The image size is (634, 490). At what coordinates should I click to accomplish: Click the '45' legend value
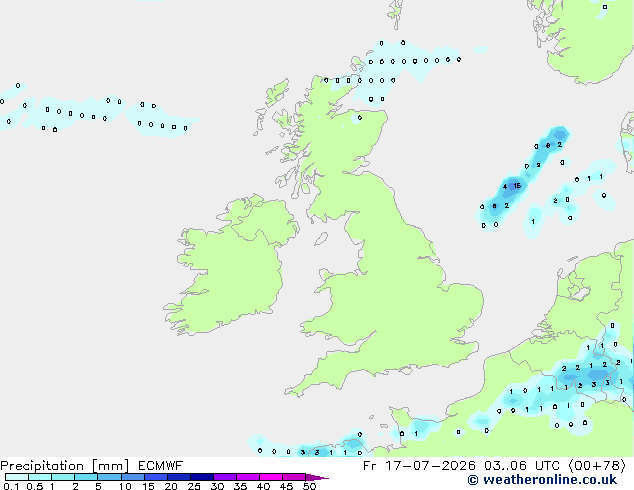(x=286, y=486)
